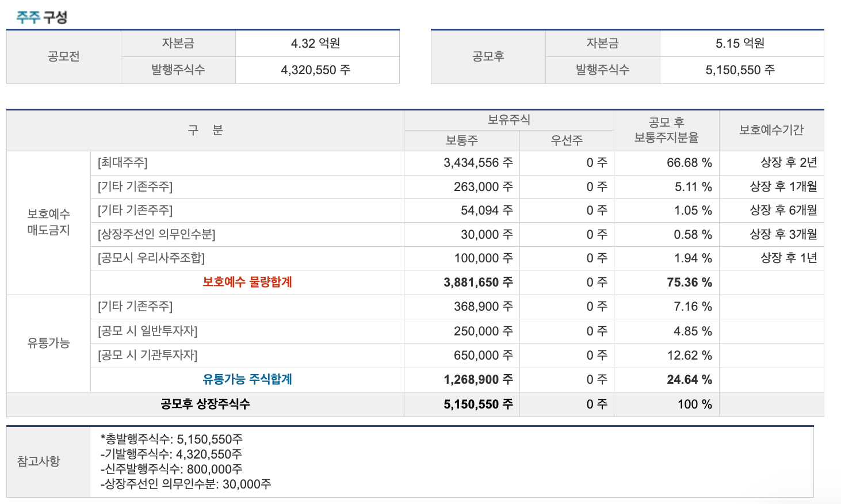Click the 신주발행주식수: 800,000주 note line
Image resolution: width=841 pixels, height=504 pixels.
tap(171, 469)
